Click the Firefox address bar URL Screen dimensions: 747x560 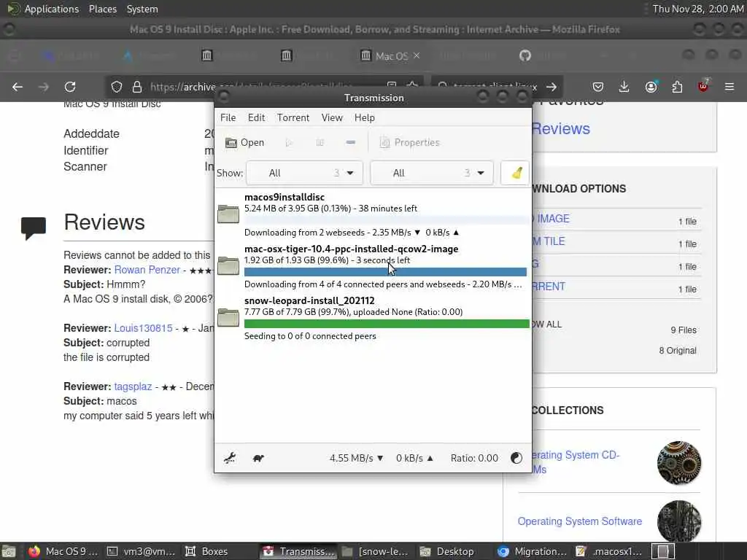coord(251,87)
